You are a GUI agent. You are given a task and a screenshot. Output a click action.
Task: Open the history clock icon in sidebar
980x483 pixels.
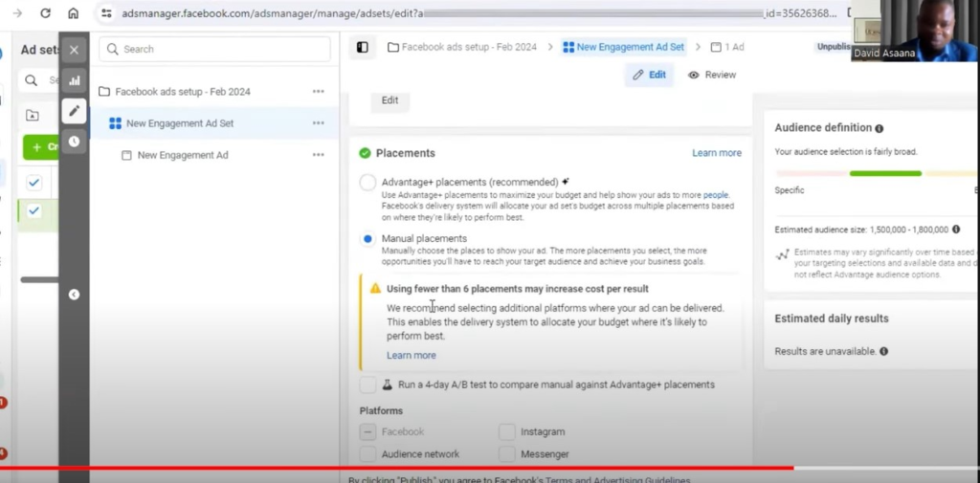[74, 142]
